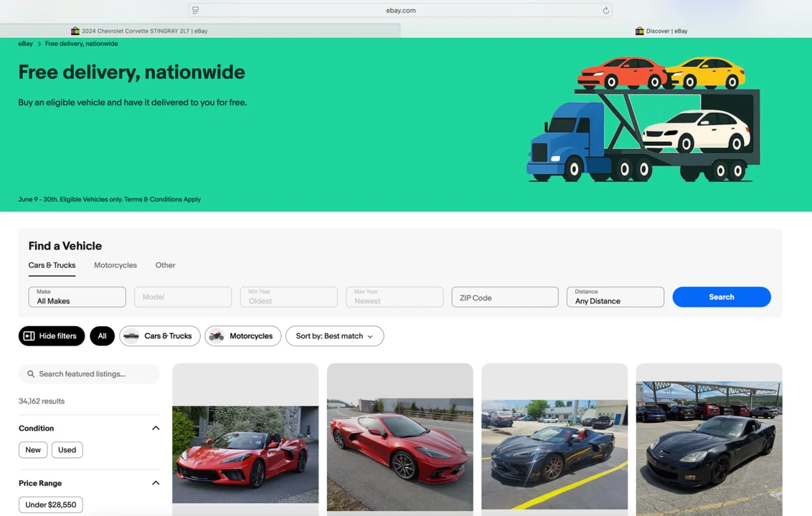The image size is (812, 516).
Task: Open Terms & Conditions Apply link
Action: click(162, 199)
